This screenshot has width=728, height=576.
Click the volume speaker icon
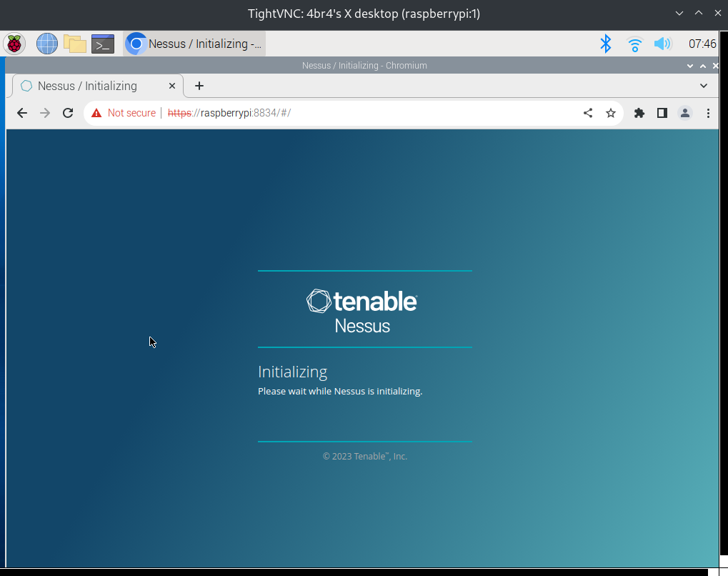click(x=662, y=44)
